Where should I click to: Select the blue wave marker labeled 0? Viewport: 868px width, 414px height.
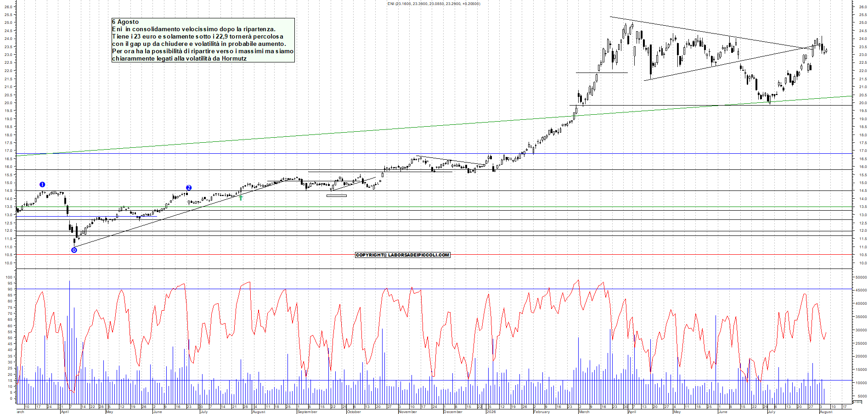[74, 250]
